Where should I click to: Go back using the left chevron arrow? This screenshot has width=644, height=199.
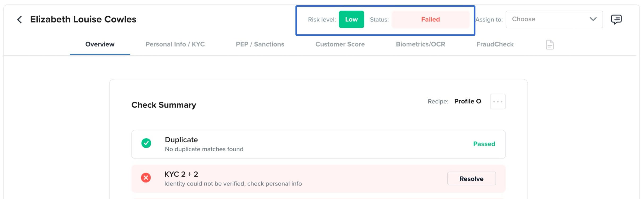pyautogui.click(x=19, y=20)
